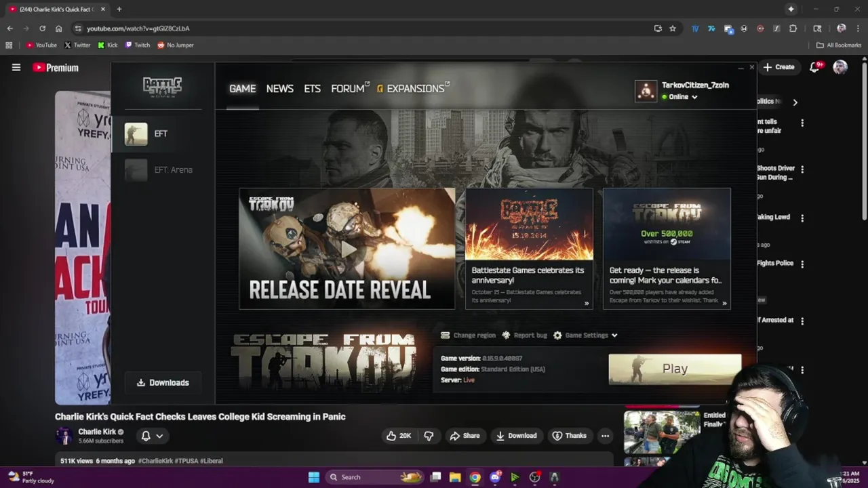Click the Battlestate Games logo in launcher

[x=162, y=87]
